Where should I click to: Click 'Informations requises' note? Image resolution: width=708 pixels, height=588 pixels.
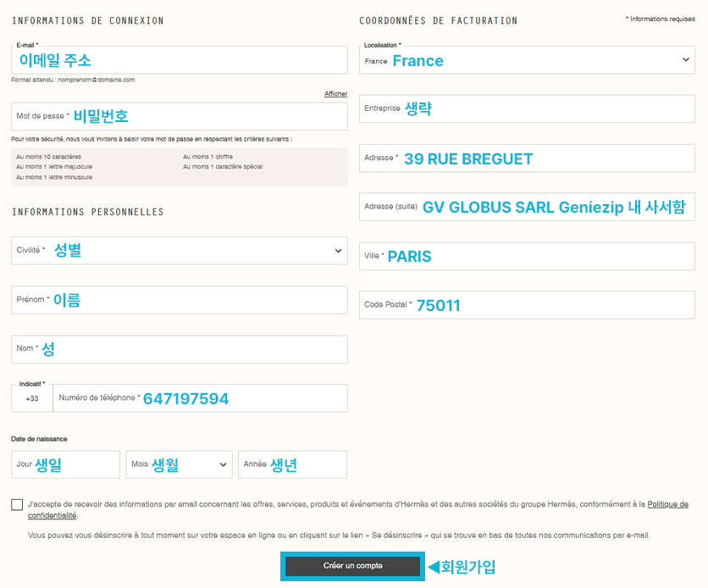660,19
